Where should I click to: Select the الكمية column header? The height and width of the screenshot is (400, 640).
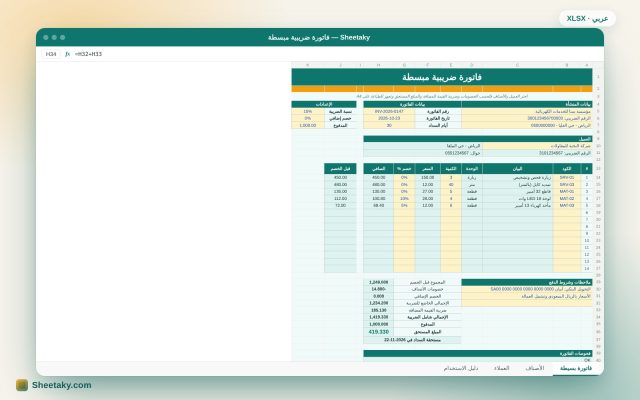click(451, 169)
